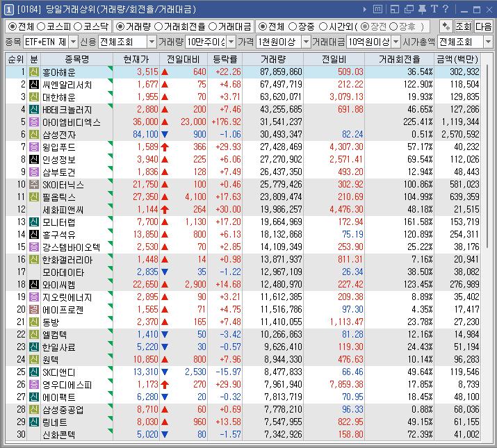Click the upper-limit arrow icon on 세화피앤씨 row
Screen dimensions: 497x448
point(165,210)
